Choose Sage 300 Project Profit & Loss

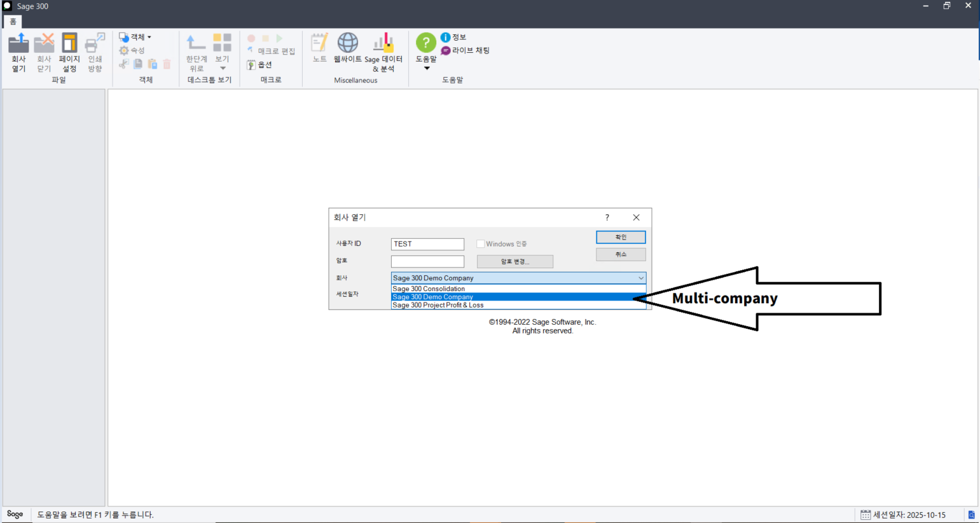[518, 305]
